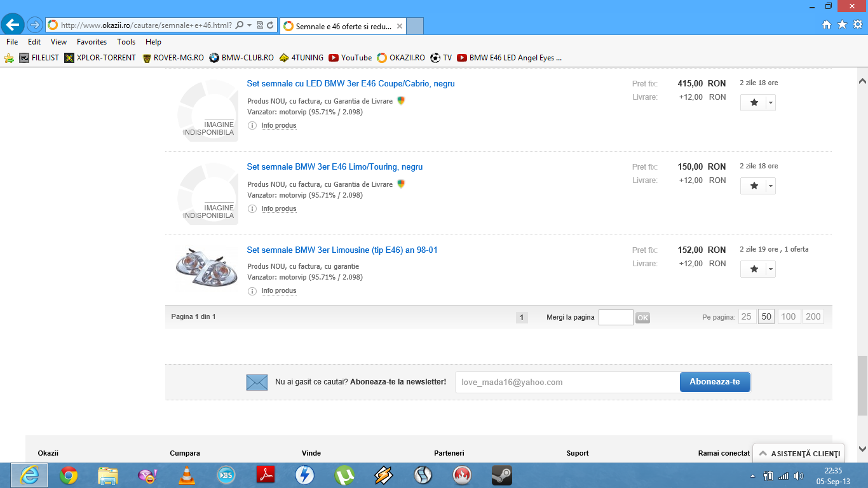This screenshot has height=488, width=868.
Task: Open BMW E46 LED Angel Eyes bookmark
Action: click(510, 58)
